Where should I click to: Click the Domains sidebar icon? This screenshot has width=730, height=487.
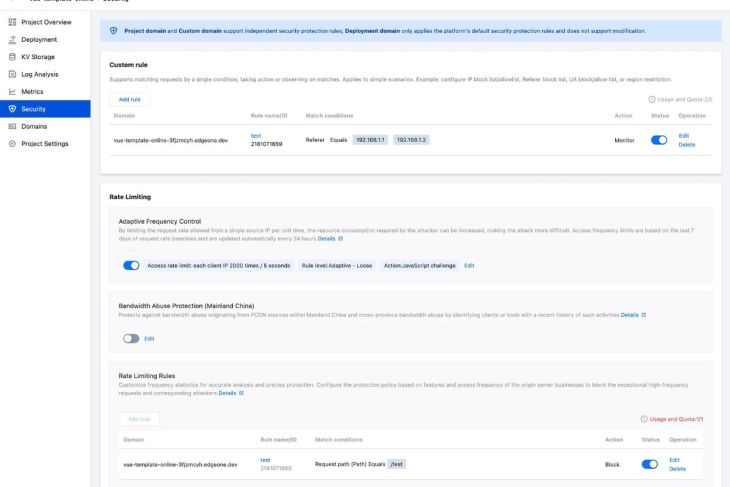click(x=12, y=125)
